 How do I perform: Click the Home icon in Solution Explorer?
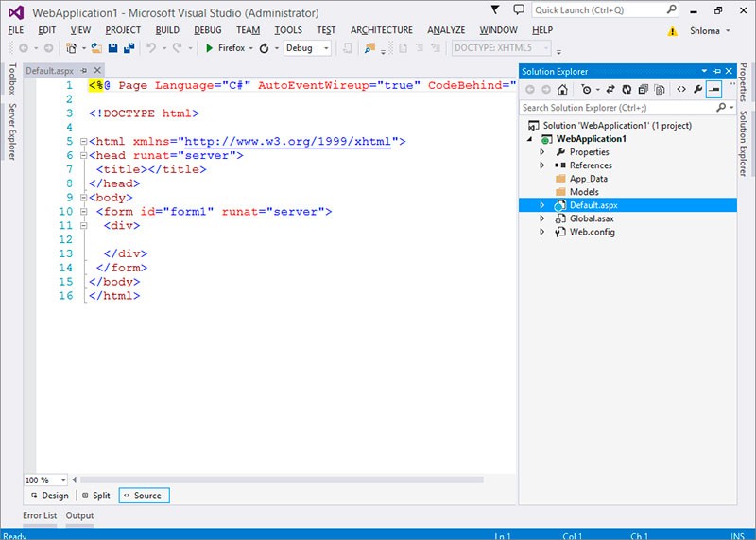pyautogui.click(x=562, y=89)
